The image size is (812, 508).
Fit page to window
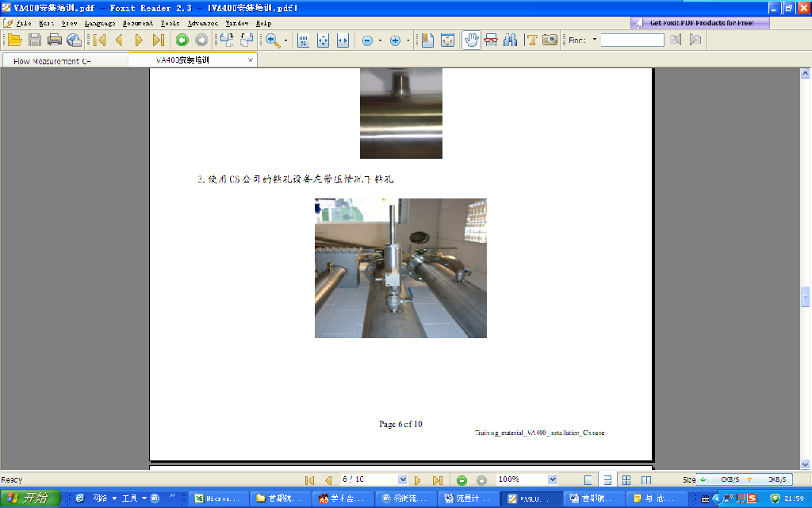[x=324, y=40]
